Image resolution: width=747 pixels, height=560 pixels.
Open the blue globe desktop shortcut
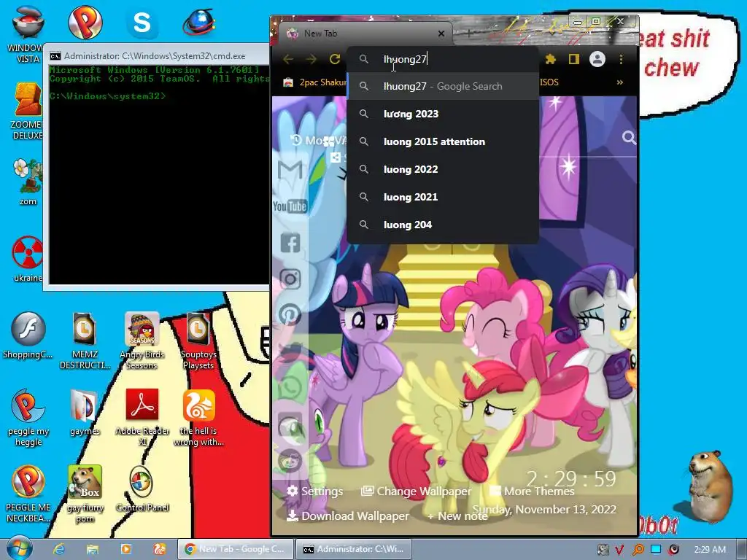tap(199, 22)
